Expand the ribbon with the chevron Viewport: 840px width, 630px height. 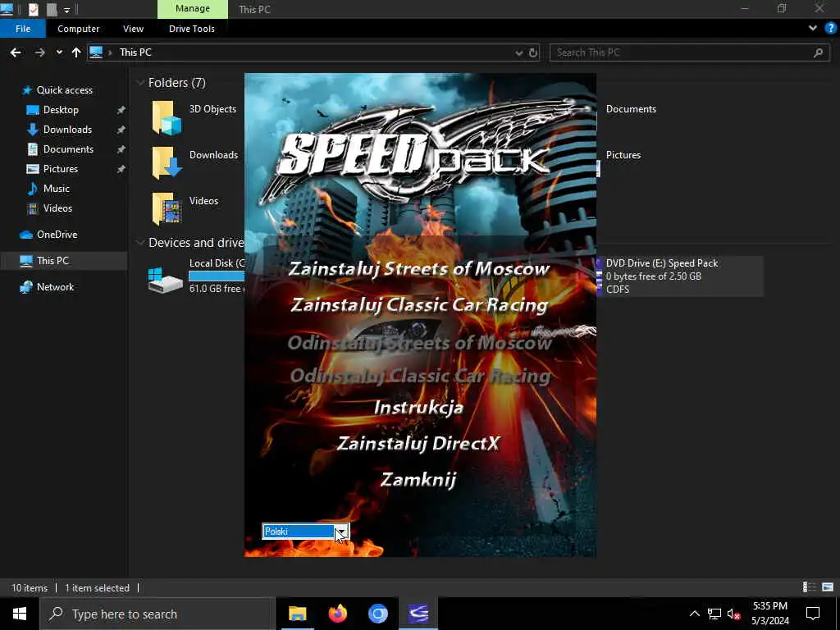point(813,29)
